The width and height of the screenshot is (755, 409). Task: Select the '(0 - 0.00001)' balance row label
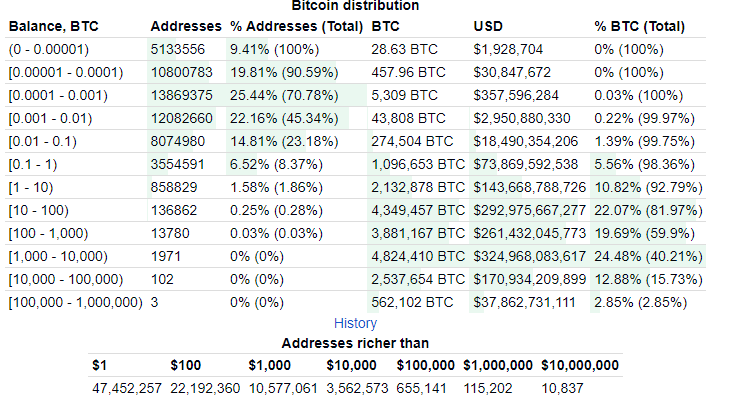click(x=50, y=49)
